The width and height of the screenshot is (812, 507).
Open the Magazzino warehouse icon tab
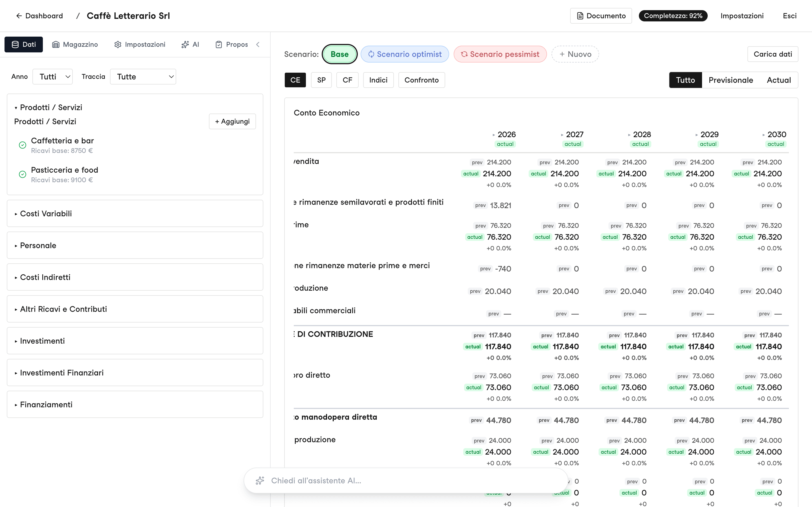tap(75, 44)
